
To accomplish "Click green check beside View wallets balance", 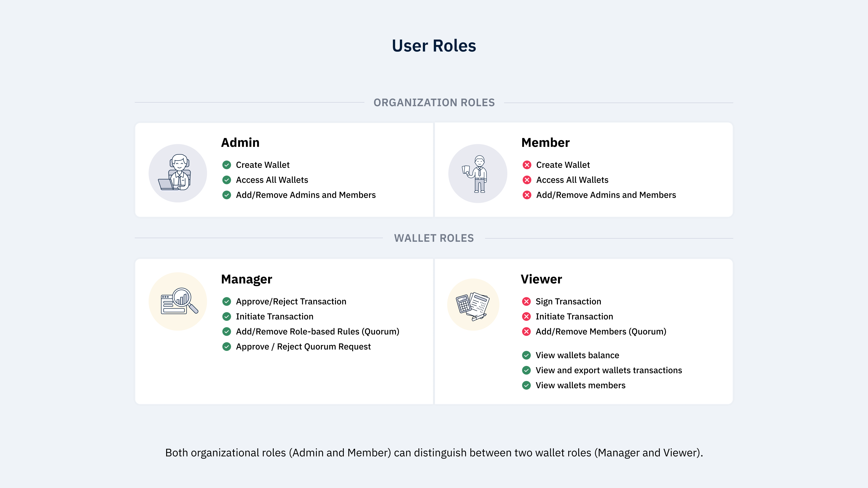I will [526, 355].
